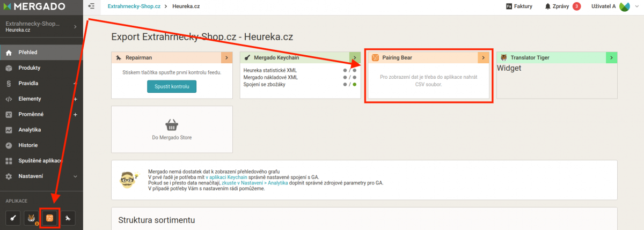Viewport: 644px width, 230px height.
Task: Click the Export Extrahrnecky-Shop.cz page heading
Action: tap(202, 37)
